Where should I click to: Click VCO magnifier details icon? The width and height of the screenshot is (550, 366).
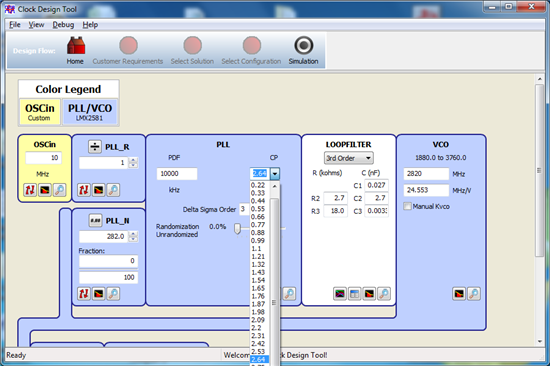(x=474, y=293)
